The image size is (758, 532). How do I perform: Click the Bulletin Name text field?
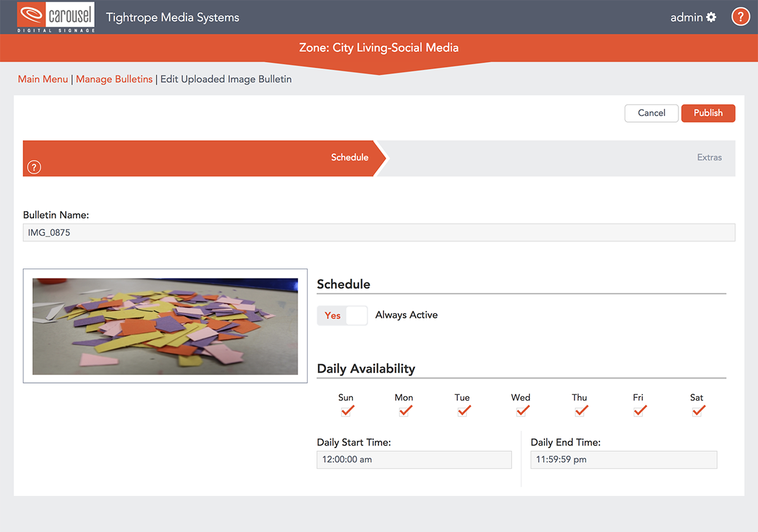tap(379, 233)
